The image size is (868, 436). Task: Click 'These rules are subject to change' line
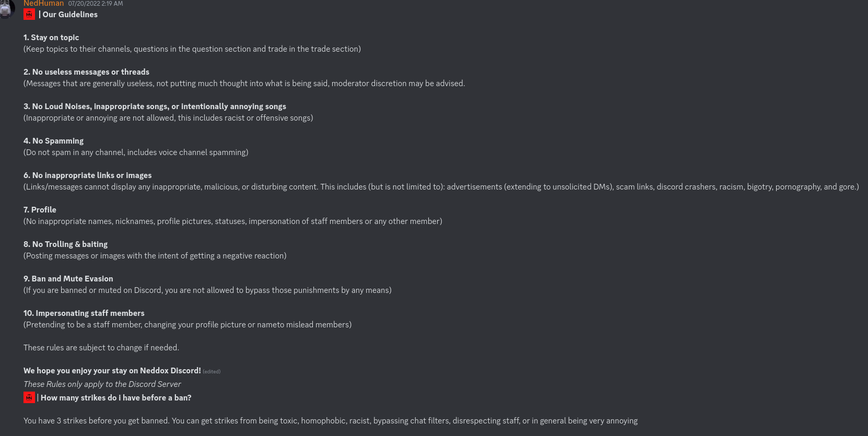pyautogui.click(x=101, y=348)
